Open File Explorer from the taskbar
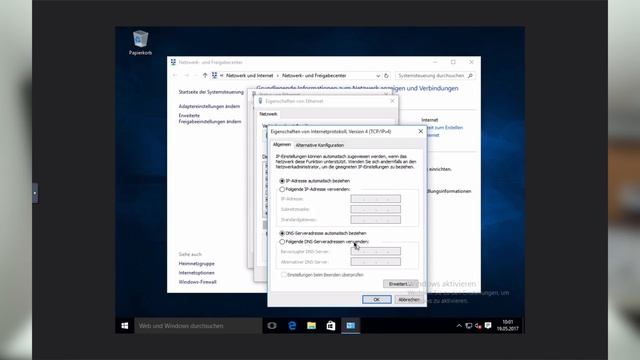 311,325
